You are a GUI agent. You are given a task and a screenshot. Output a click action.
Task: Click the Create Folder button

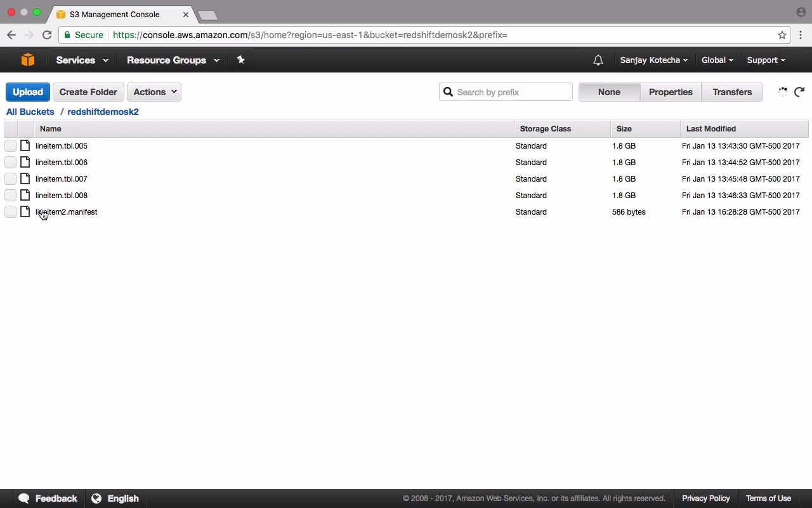coord(88,92)
